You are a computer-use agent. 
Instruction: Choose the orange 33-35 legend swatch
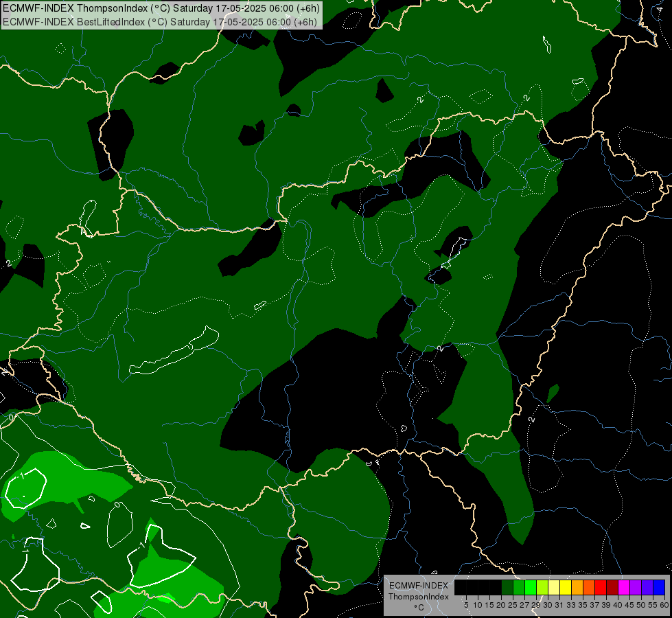[577, 587]
